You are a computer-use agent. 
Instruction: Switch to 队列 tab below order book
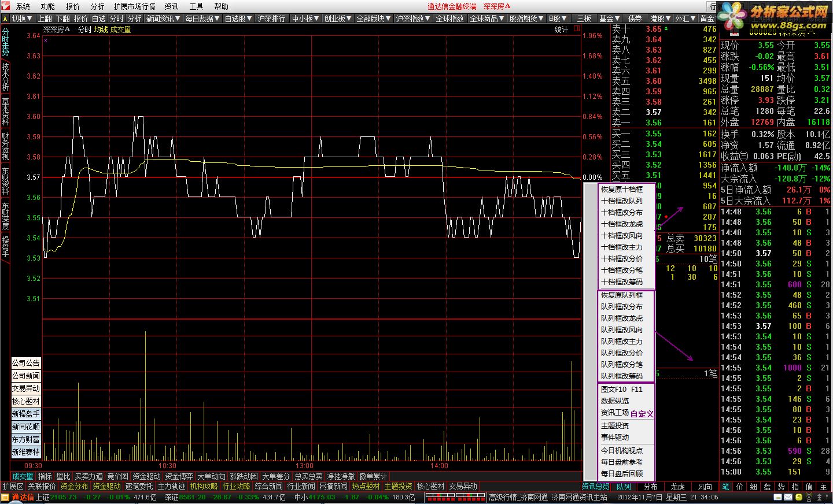[624, 487]
